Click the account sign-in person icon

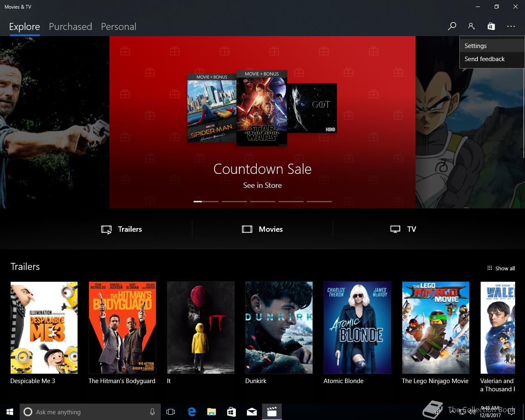(471, 26)
